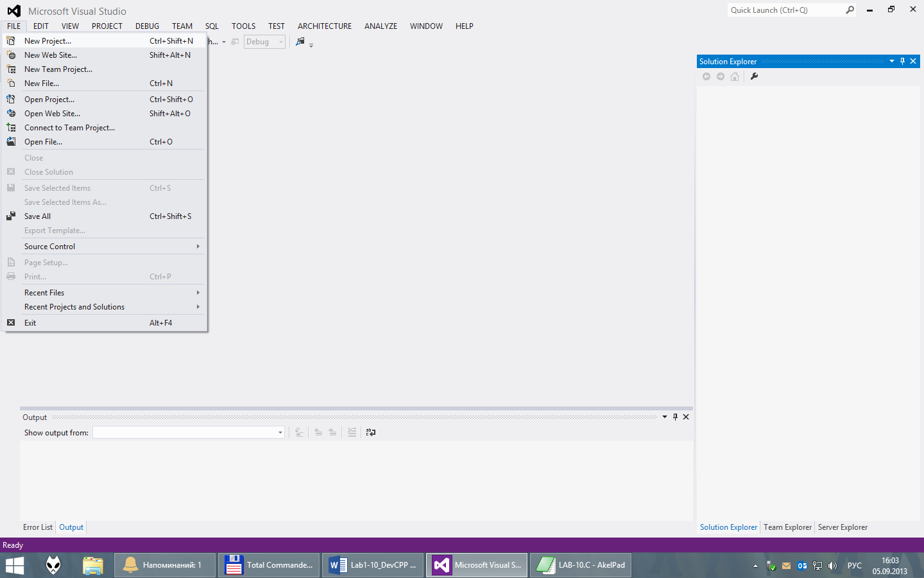The width and height of the screenshot is (924, 578).
Task: Choose Open File... from File menu
Action: pos(105,141)
